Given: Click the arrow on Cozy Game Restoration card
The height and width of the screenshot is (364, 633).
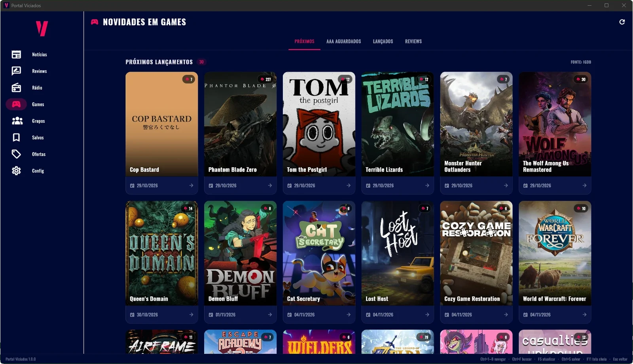Looking at the screenshot, I should [x=506, y=315].
